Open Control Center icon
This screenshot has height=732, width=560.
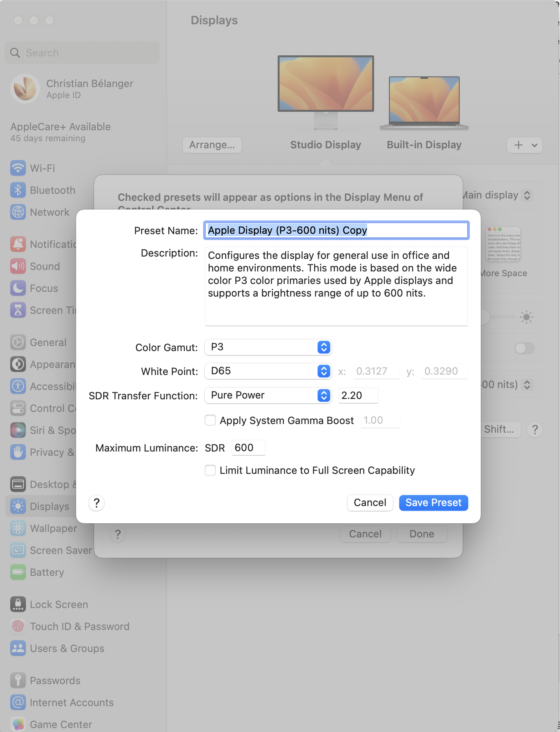click(18, 408)
